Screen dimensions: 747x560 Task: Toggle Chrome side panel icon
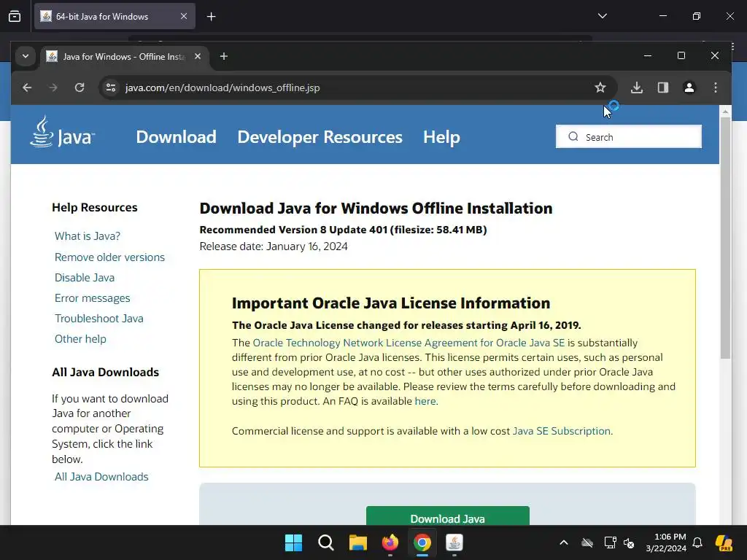point(663,87)
